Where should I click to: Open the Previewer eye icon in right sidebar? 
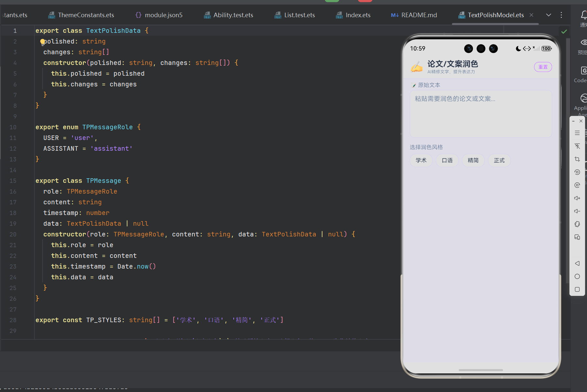coord(584,43)
